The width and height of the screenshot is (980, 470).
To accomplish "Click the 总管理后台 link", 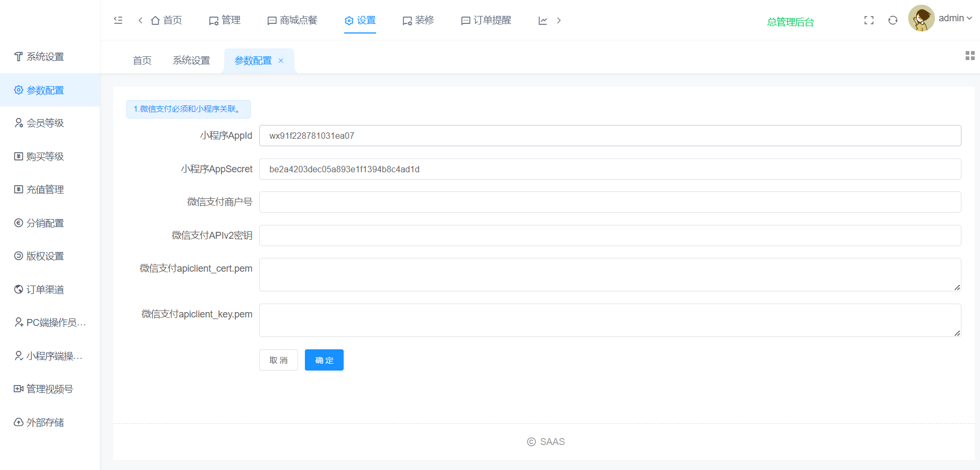I will pyautogui.click(x=790, y=22).
